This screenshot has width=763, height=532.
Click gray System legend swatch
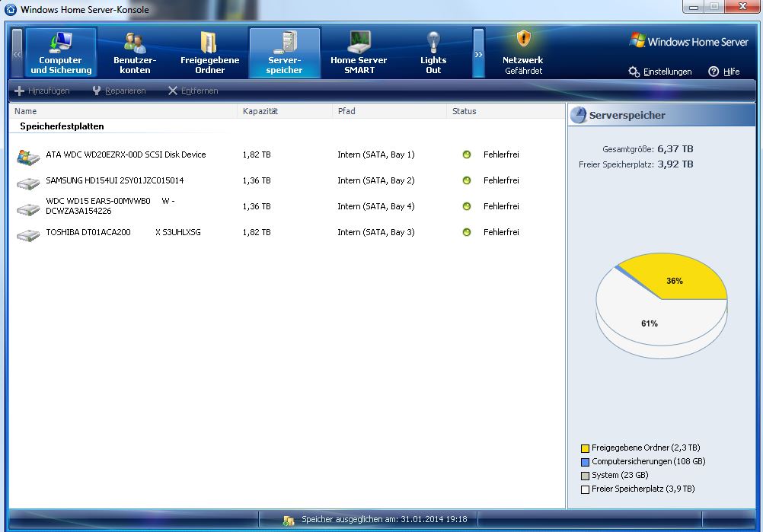585,476
